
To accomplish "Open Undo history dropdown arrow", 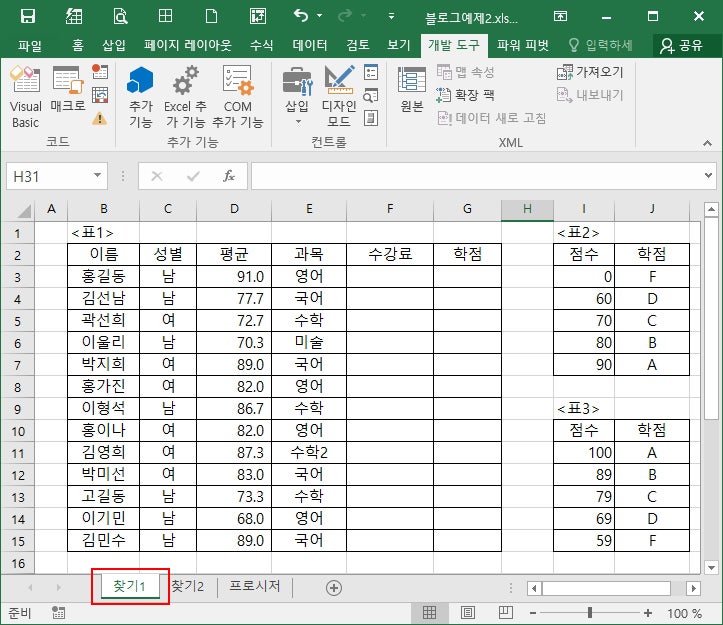I will pos(320,16).
